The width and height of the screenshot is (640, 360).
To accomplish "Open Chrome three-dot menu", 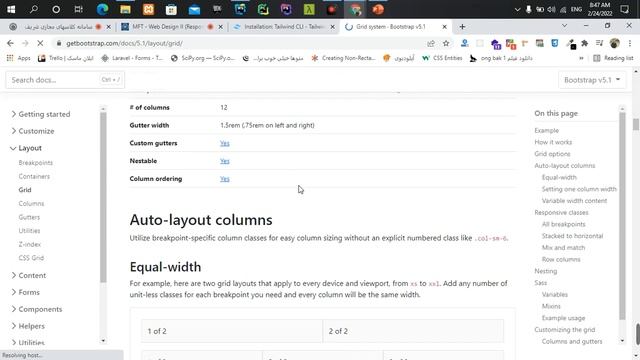I will point(630,43).
